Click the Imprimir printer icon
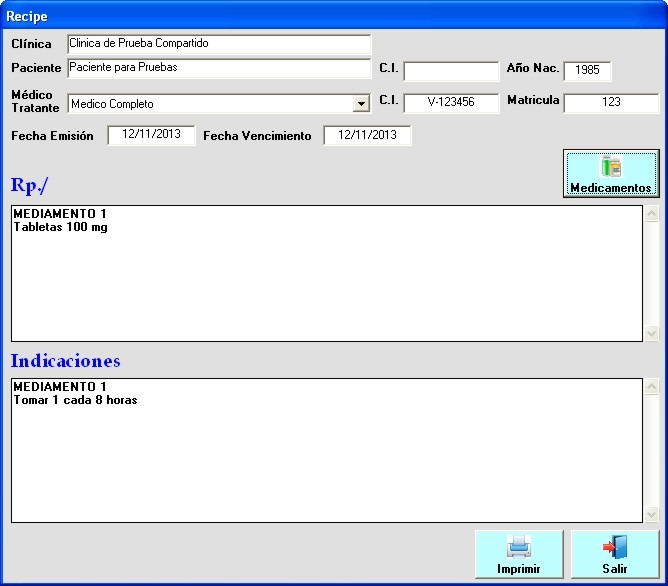 click(518, 546)
